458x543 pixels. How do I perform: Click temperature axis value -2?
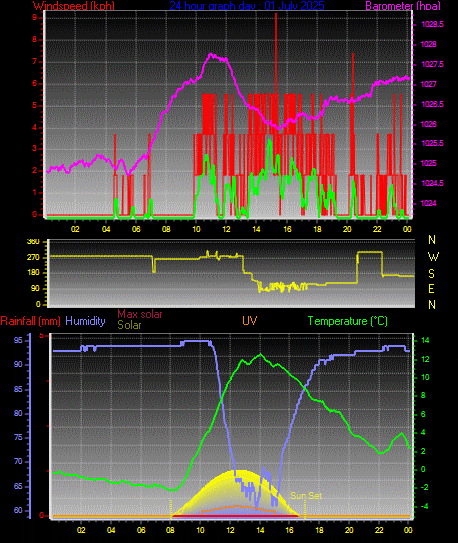pyautogui.click(x=424, y=488)
